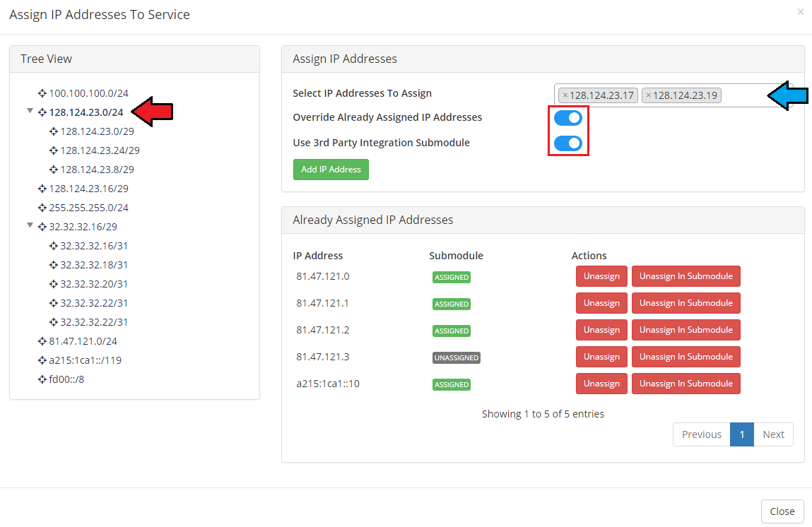Unassign IP 81.47.121.1
Viewport: 812px width, 527px height.
pyautogui.click(x=601, y=303)
